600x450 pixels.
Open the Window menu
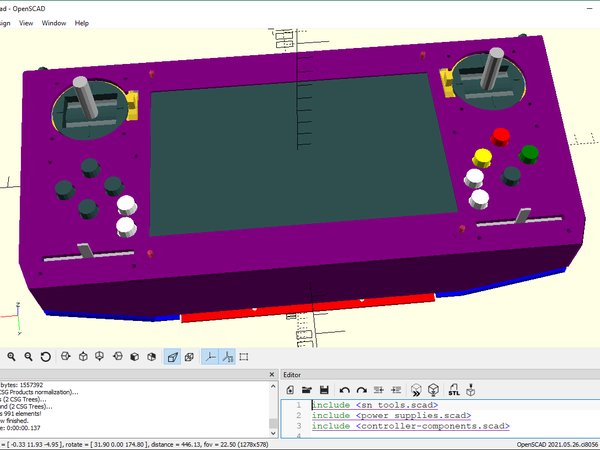point(54,22)
